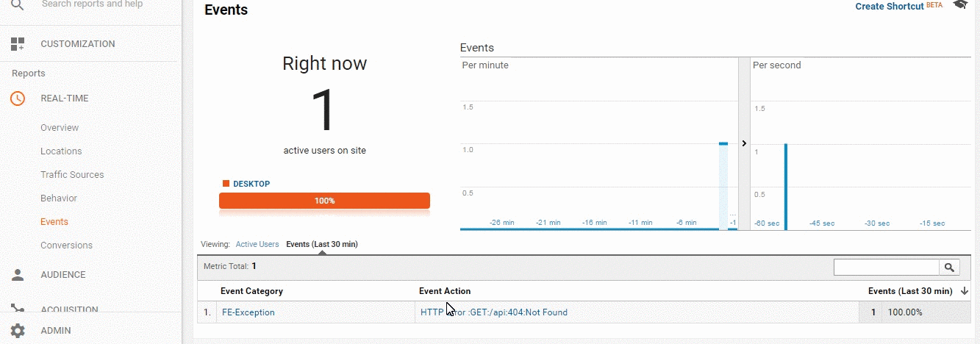Collapse the per-minute chart with arrow handle
Viewport: 980px width, 344px height.
(x=744, y=144)
